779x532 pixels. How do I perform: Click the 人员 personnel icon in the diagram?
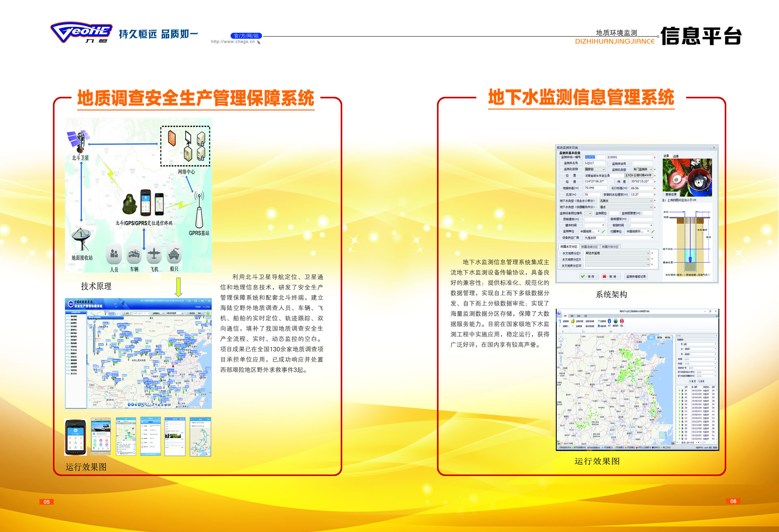[x=114, y=254]
